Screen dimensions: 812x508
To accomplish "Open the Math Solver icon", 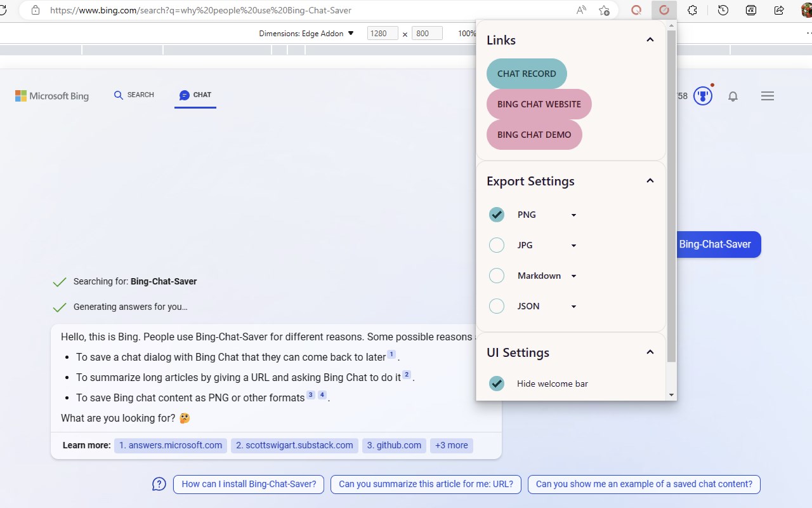I will tap(751, 10).
